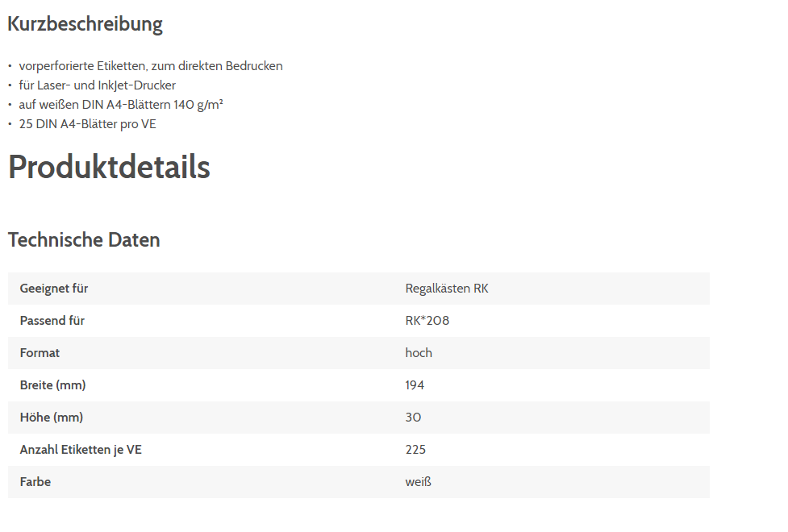Click the 'Geeignet für' row label
The height and width of the screenshot is (532, 788).
point(54,289)
